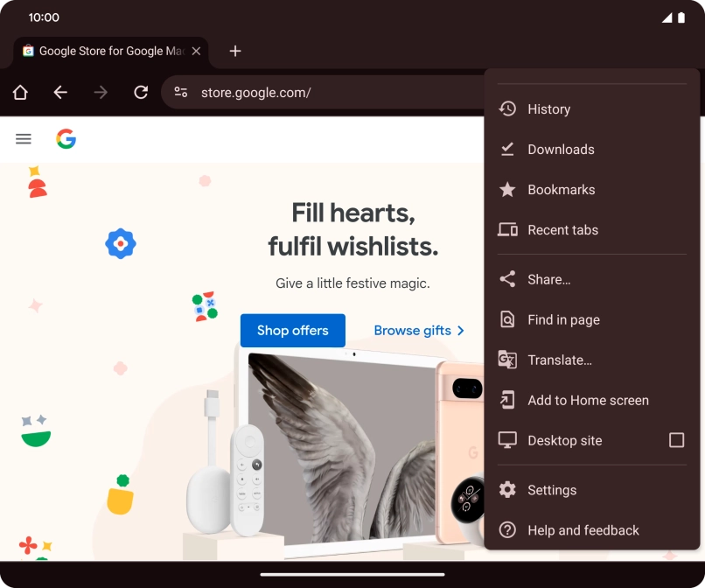
Task: Open History from the menu
Action: pos(548,109)
